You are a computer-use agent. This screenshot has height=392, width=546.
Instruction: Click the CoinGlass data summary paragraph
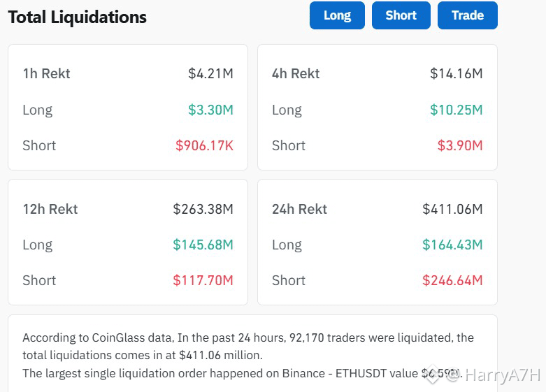(248, 355)
